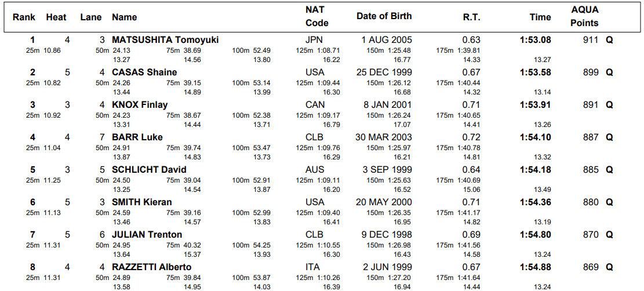Click the AQUA Points column header
This screenshot has height=291, width=644.
click(584, 16)
